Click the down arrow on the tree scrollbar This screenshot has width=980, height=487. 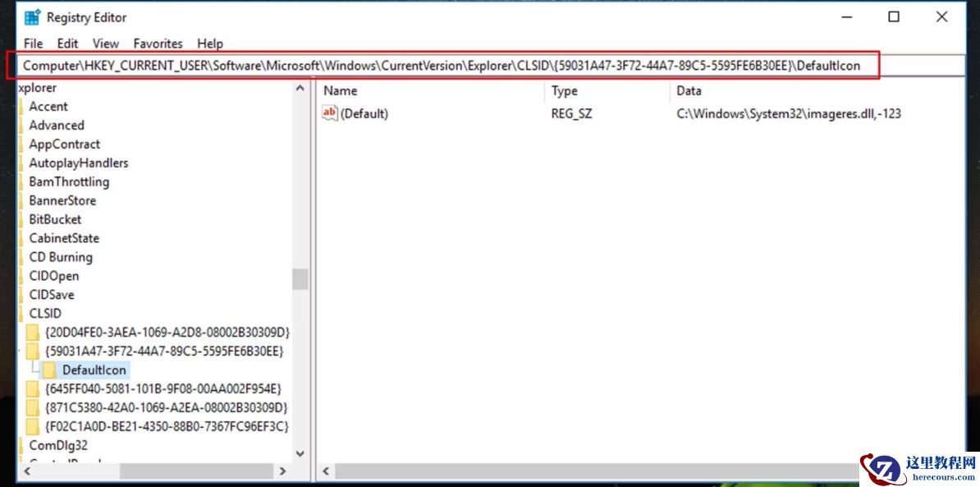point(300,453)
